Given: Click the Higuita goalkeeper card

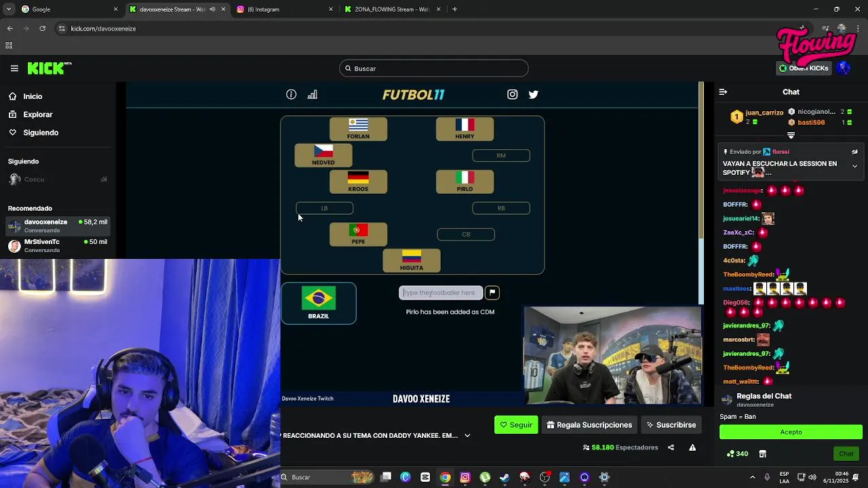Looking at the screenshot, I should [x=412, y=261].
